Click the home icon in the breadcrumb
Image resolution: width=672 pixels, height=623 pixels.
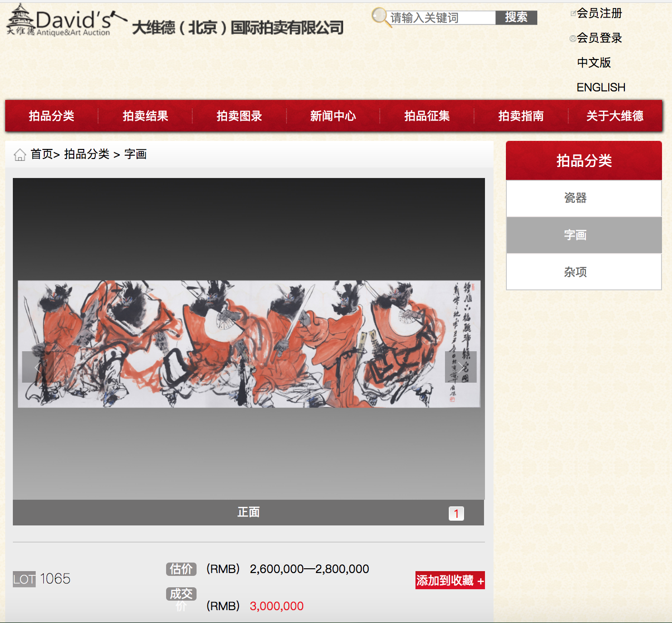click(x=20, y=155)
